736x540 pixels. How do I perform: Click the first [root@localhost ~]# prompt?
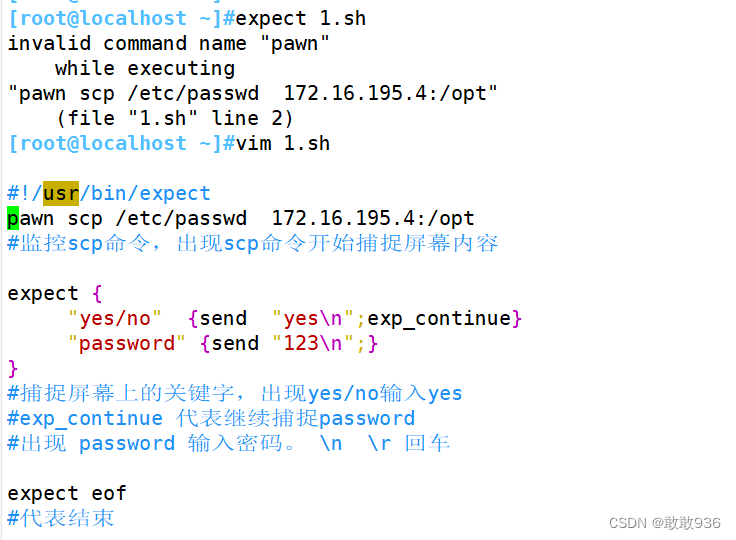[122, 19]
